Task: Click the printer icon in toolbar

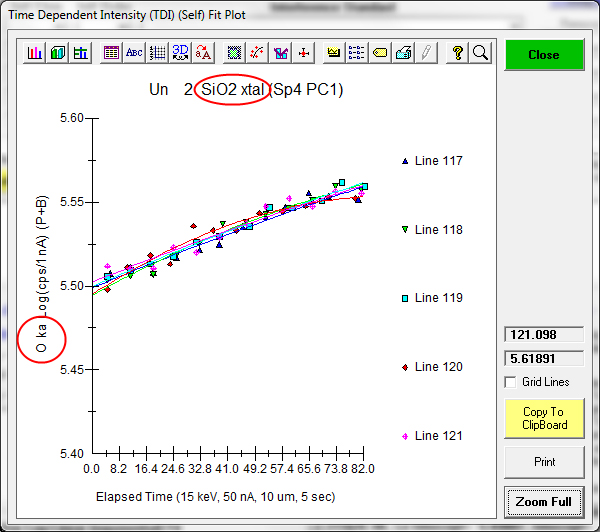Action: click(403, 53)
